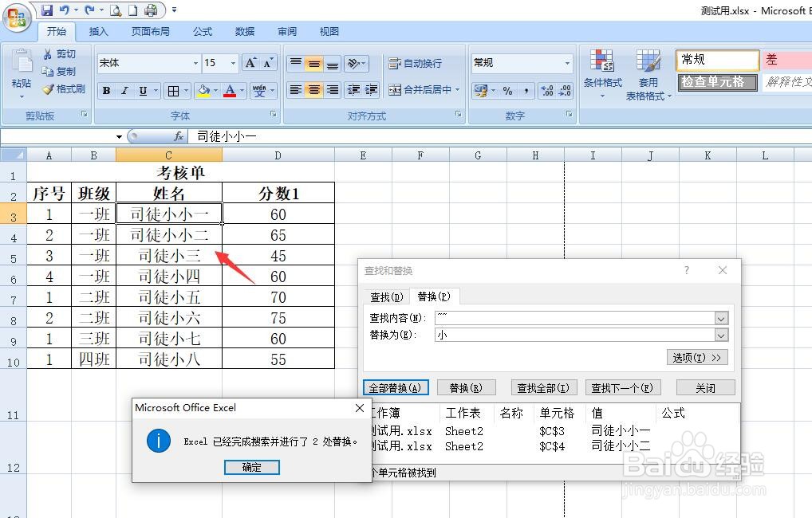Viewport: 812px width, 518px height.
Task: Increase decimal places
Action: 547,91
